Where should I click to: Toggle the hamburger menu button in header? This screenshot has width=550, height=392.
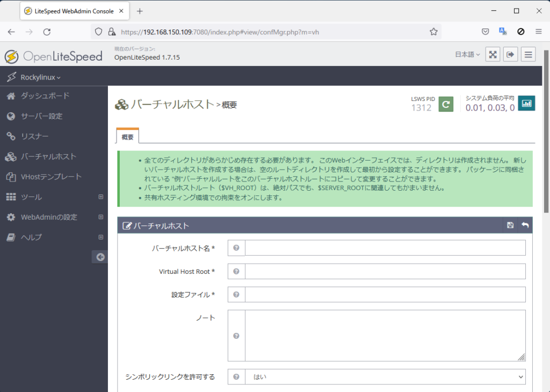[528, 54]
